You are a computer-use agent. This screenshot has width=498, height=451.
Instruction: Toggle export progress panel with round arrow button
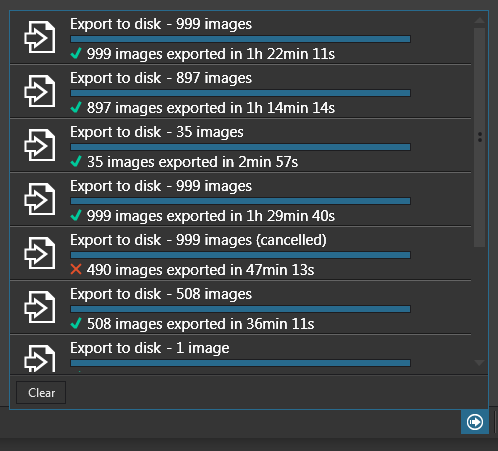475,422
